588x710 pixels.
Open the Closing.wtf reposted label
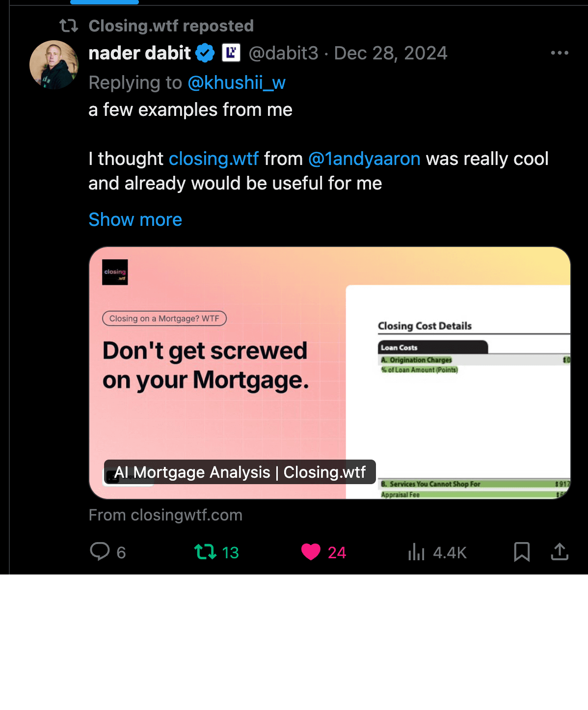(x=171, y=26)
